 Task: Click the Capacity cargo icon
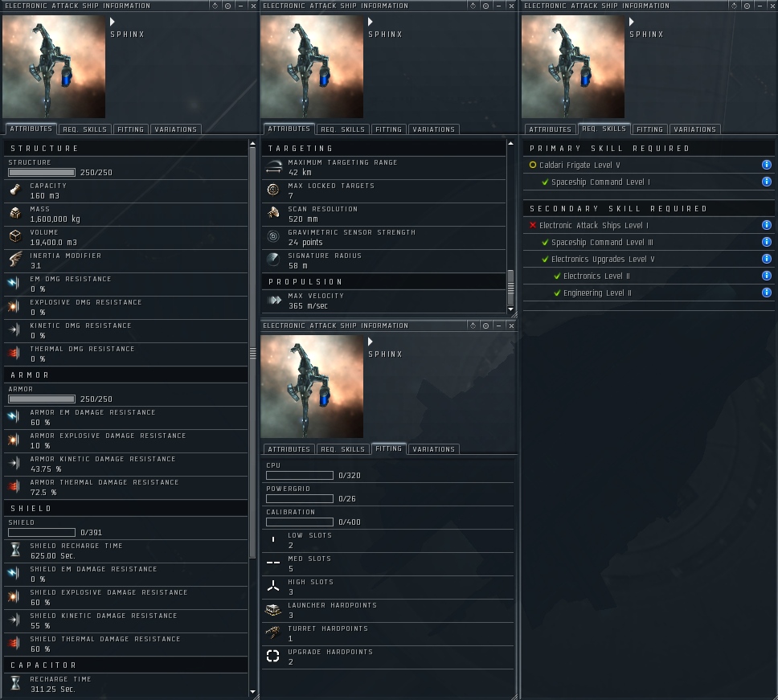click(15, 190)
